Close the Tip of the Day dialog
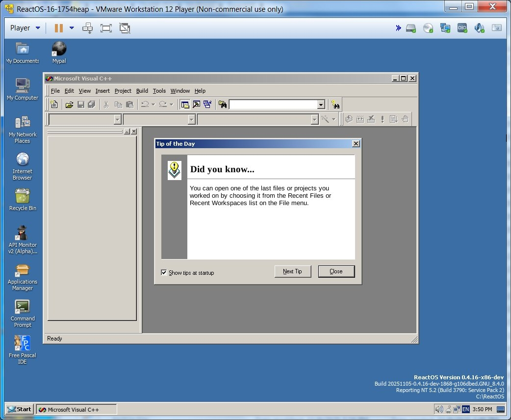511x420 pixels. (x=356, y=143)
